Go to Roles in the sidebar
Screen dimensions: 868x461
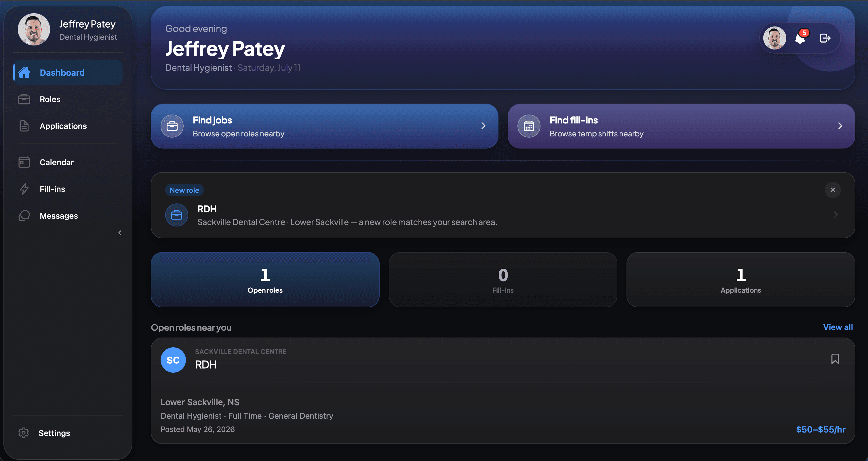(68, 99)
